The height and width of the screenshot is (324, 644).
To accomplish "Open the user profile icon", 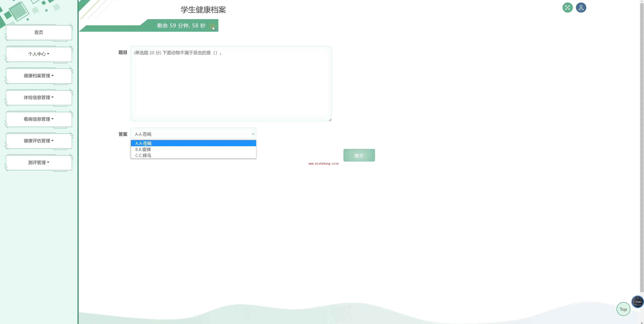I will point(581,8).
